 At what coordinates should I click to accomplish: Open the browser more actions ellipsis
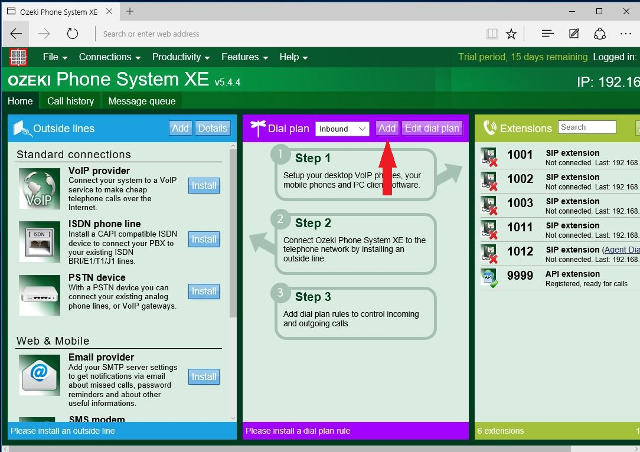(x=625, y=34)
